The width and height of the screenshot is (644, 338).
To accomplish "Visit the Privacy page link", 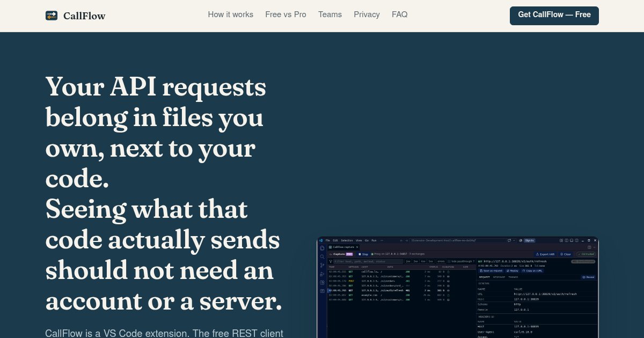I will point(367,14).
